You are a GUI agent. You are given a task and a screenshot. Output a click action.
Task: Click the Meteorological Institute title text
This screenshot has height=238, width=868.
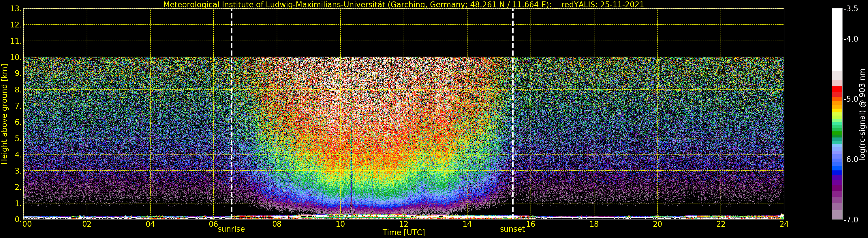click(357, 5)
